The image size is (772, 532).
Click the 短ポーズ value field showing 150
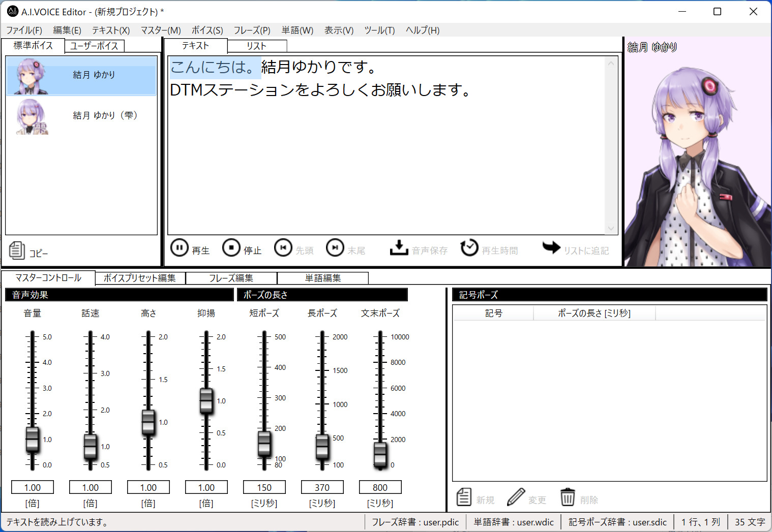(x=264, y=487)
